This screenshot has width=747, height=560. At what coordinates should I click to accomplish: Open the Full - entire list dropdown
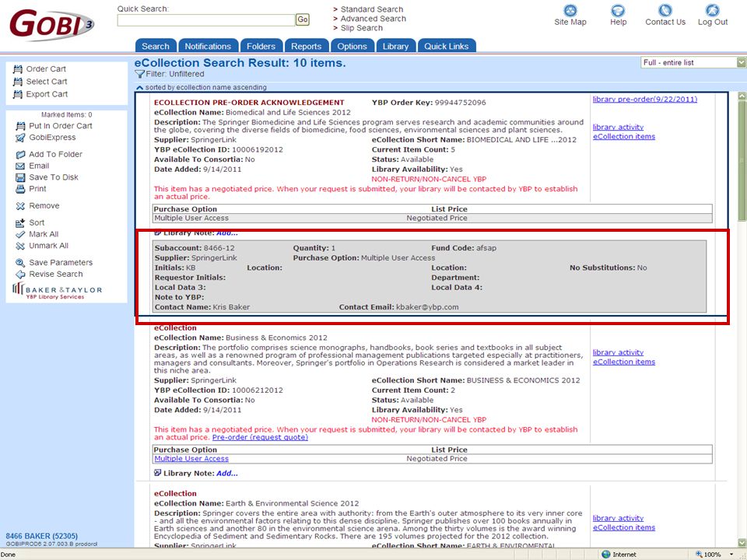point(693,62)
